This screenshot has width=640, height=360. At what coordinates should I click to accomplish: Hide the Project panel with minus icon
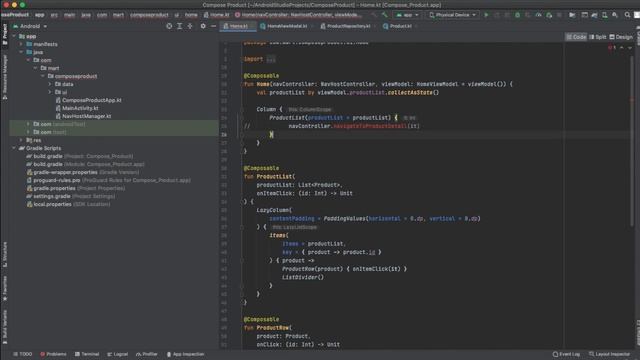[213, 26]
